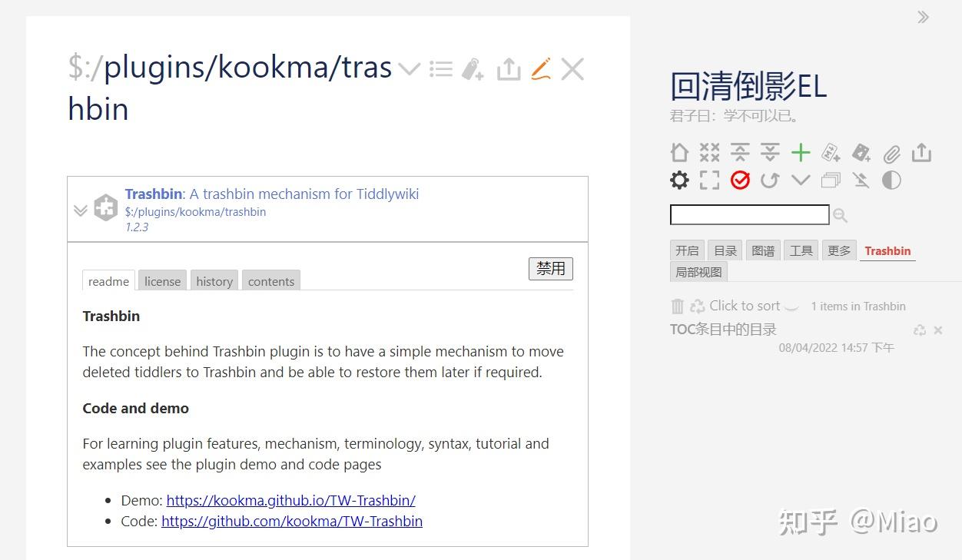Screen dimensions: 962x560
Task: Toggle fullscreen mode
Action: (709, 180)
